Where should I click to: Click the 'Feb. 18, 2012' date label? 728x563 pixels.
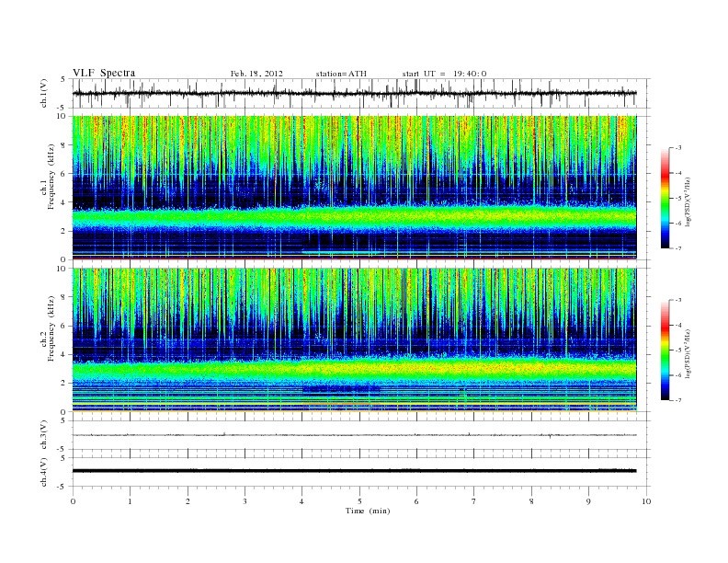pos(256,74)
